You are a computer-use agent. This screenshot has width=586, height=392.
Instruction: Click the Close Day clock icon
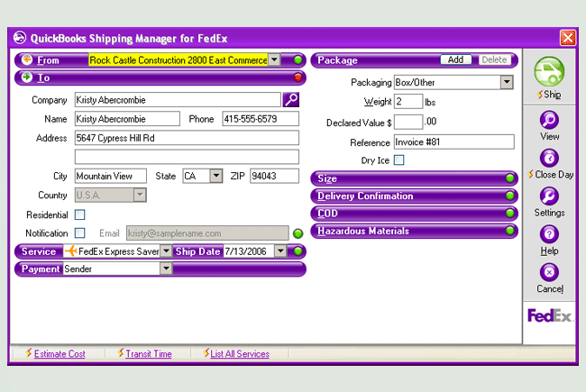[x=549, y=158]
